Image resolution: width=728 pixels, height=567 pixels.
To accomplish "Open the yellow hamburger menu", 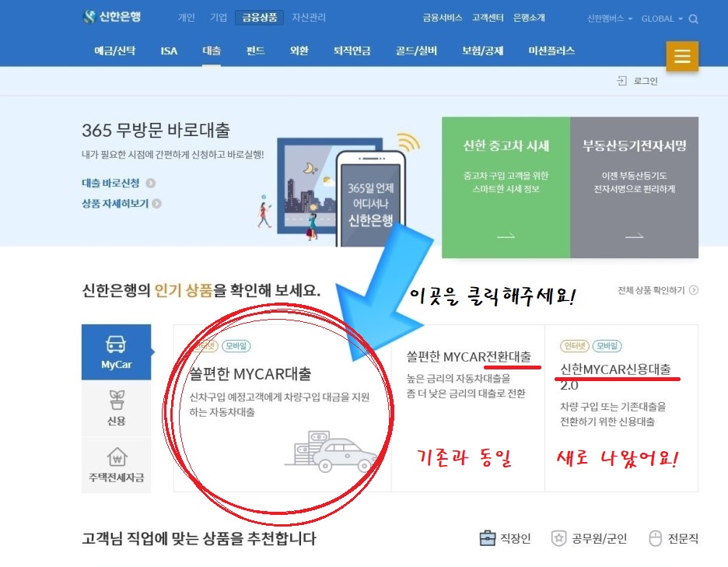I will tap(682, 56).
